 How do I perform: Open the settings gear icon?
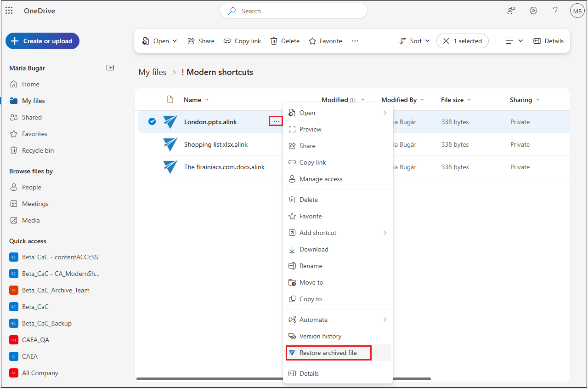click(533, 11)
